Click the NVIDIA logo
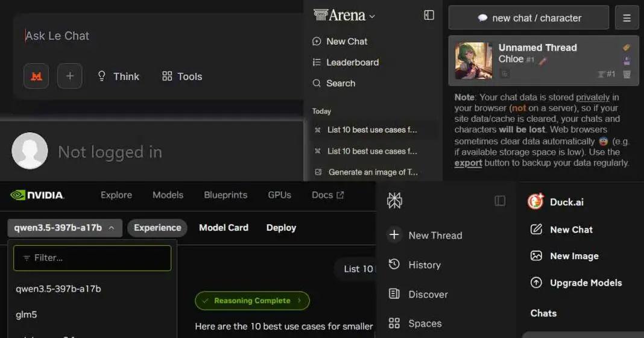 tap(37, 195)
